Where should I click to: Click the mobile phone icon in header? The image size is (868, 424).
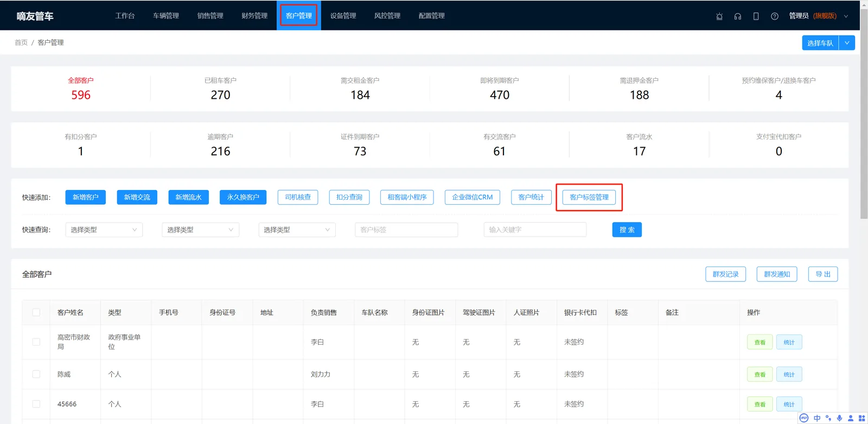756,16
